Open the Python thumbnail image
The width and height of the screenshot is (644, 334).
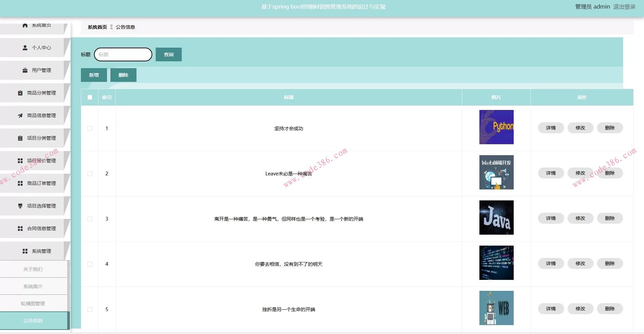497,127
